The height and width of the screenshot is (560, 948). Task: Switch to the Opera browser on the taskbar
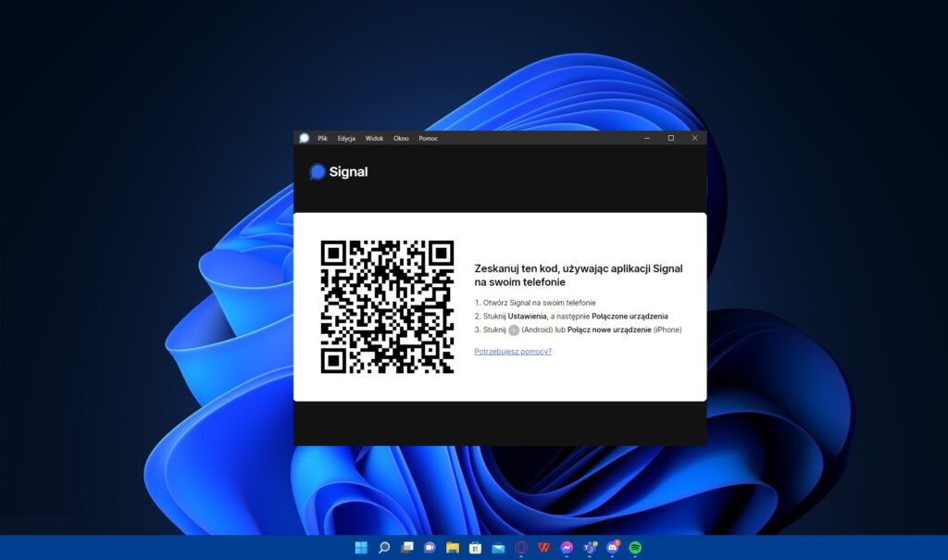pos(521,548)
